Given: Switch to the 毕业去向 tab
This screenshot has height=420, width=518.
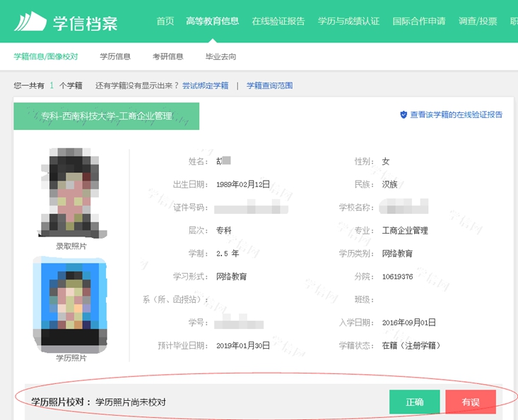Looking at the screenshot, I should 220,56.
